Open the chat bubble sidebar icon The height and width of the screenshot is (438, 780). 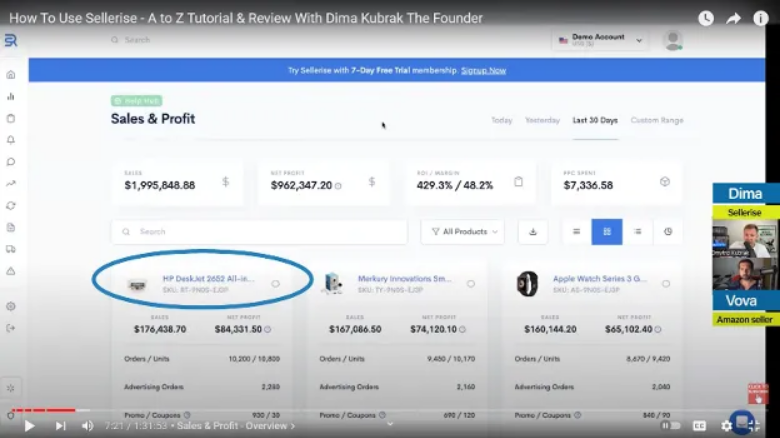click(10, 162)
